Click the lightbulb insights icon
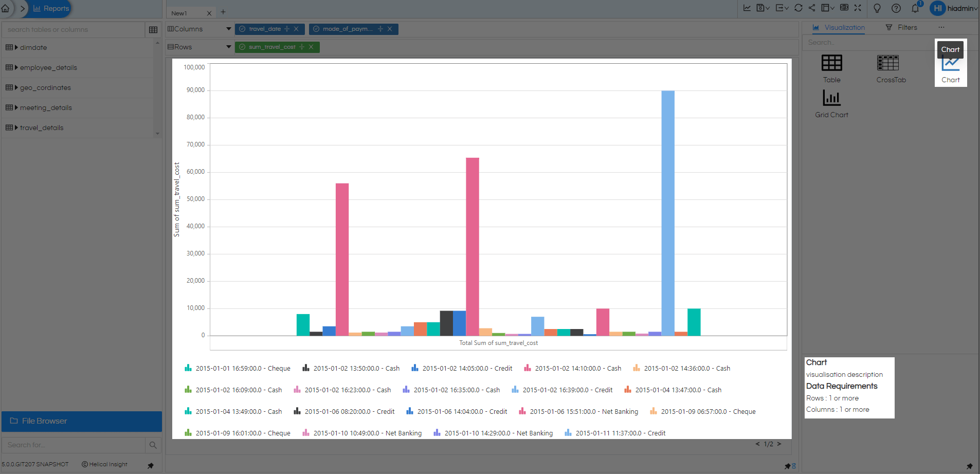The height and width of the screenshot is (474, 980). pyautogui.click(x=877, y=8)
